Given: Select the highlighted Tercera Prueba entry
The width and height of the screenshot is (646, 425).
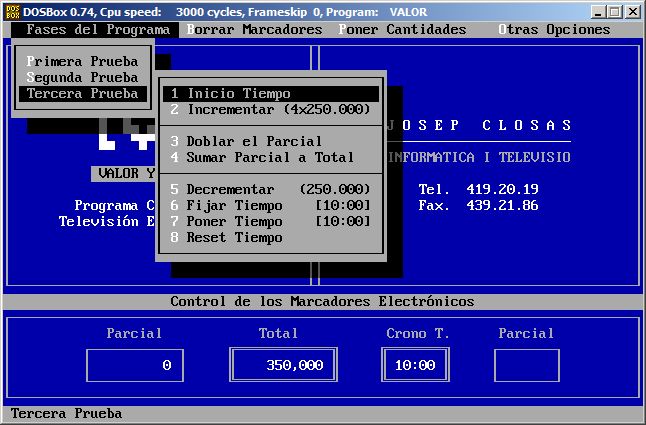Looking at the screenshot, I should [82, 94].
